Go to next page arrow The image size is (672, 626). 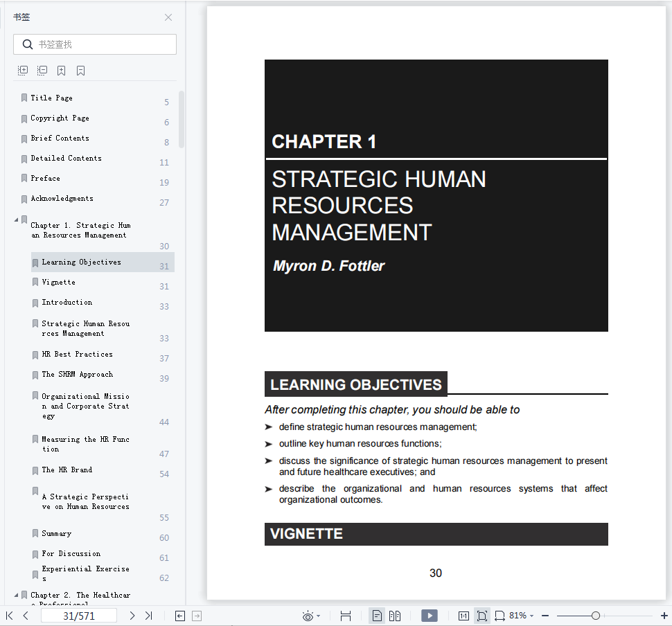tap(132, 616)
